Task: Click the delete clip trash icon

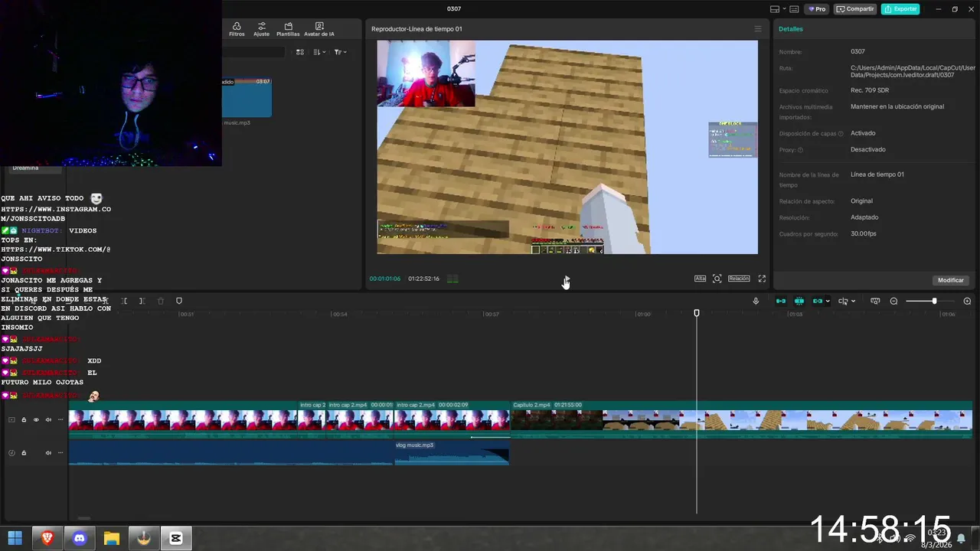Action: point(161,301)
